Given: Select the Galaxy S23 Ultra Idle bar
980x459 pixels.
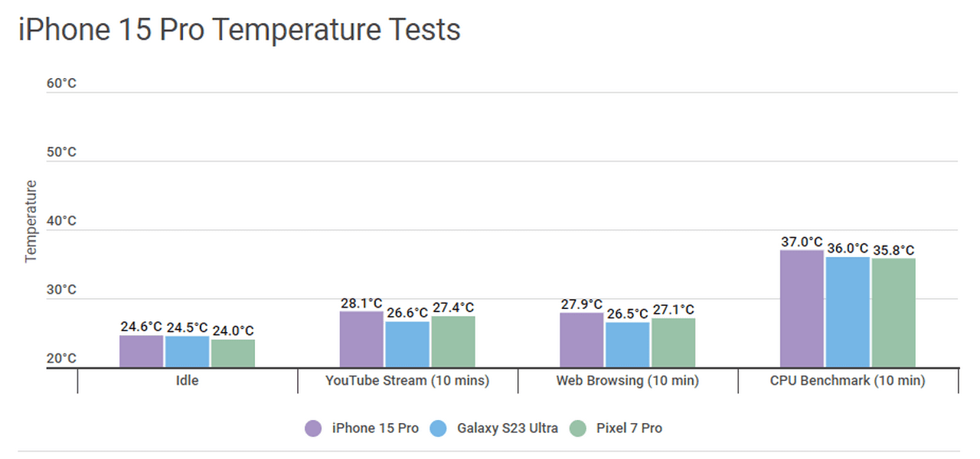Looking at the screenshot, I should 187,352.
